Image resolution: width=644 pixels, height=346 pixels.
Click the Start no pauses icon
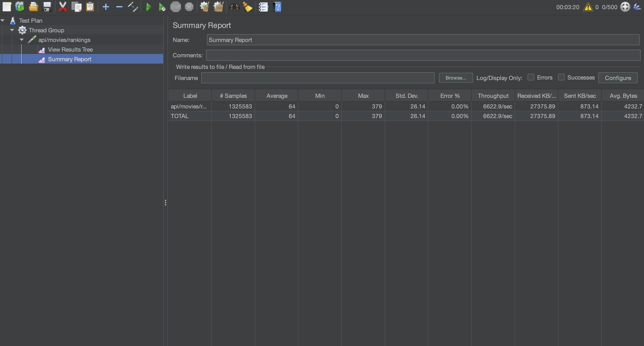pyautogui.click(x=162, y=7)
